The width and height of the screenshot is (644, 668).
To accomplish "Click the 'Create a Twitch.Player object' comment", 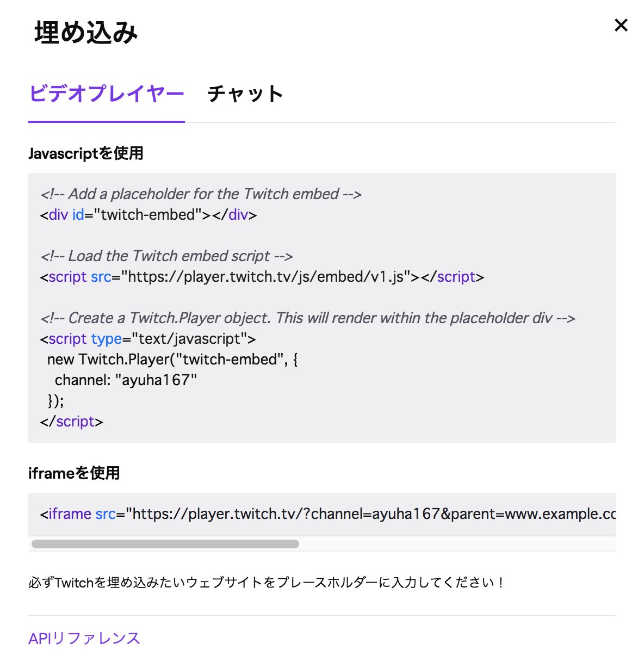I will click(x=308, y=318).
